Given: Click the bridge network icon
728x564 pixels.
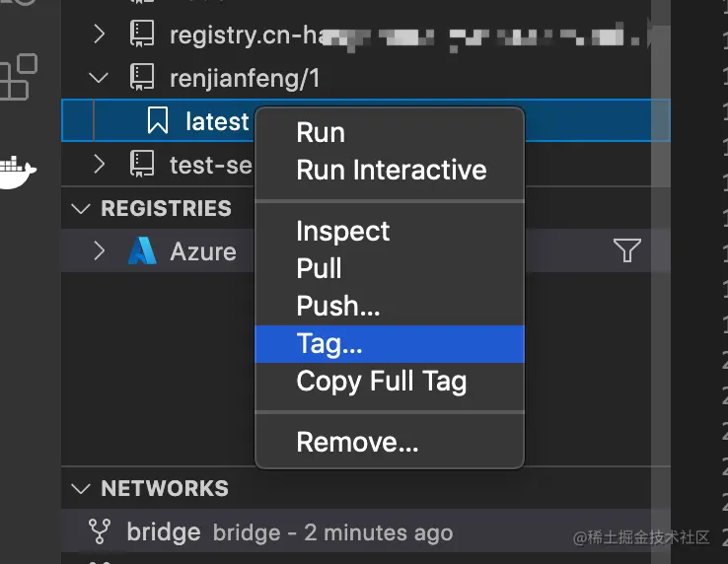Looking at the screenshot, I should point(100,532).
